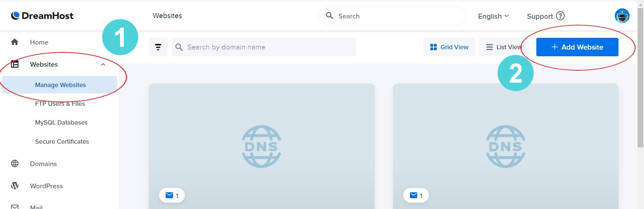Click the Add Website button

coord(577,47)
